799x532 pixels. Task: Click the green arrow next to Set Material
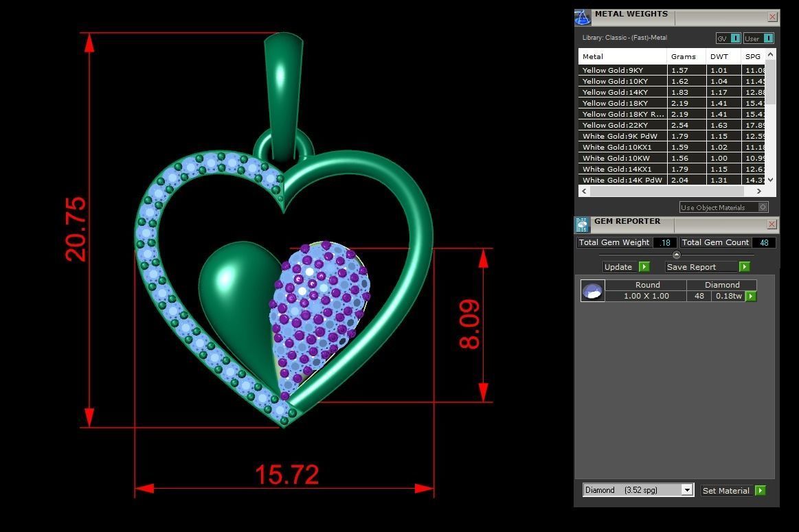tap(760, 490)
